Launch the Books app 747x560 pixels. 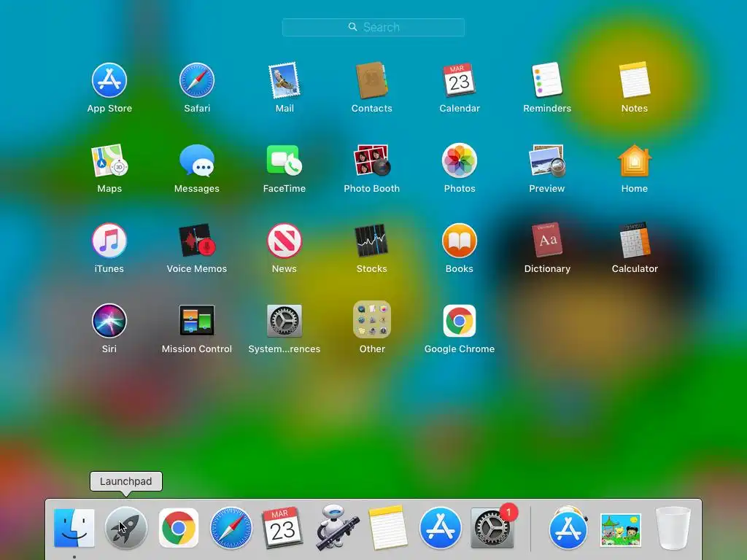pos(460,241)
